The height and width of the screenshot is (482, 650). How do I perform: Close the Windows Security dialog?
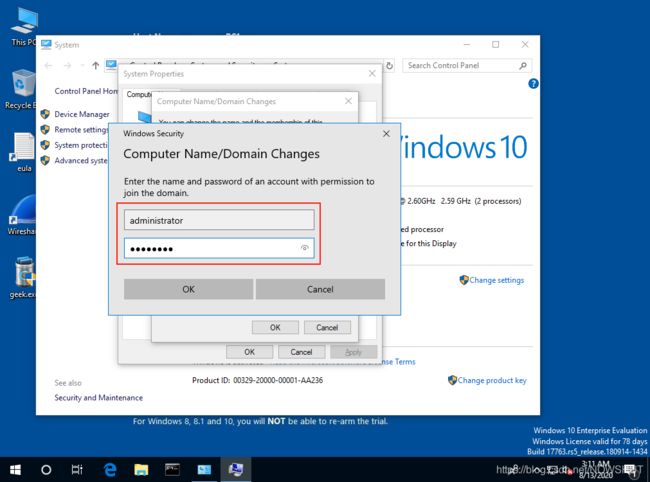(386, 133)
